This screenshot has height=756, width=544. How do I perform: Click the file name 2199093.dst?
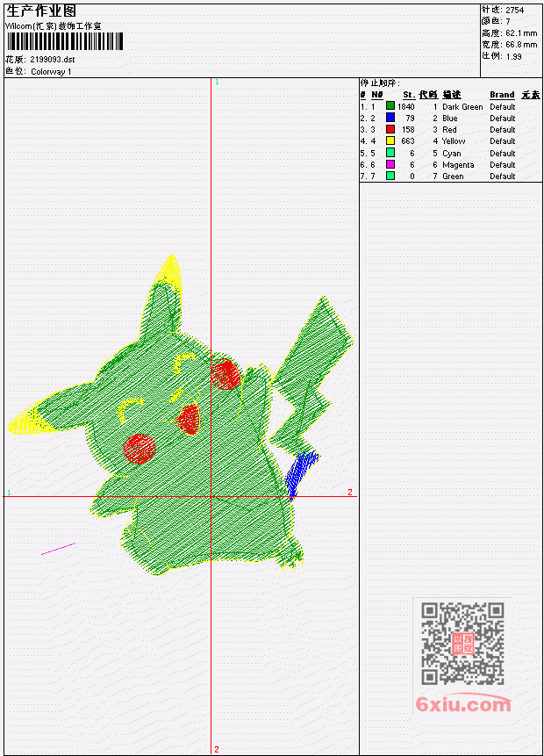click(53, 60)
